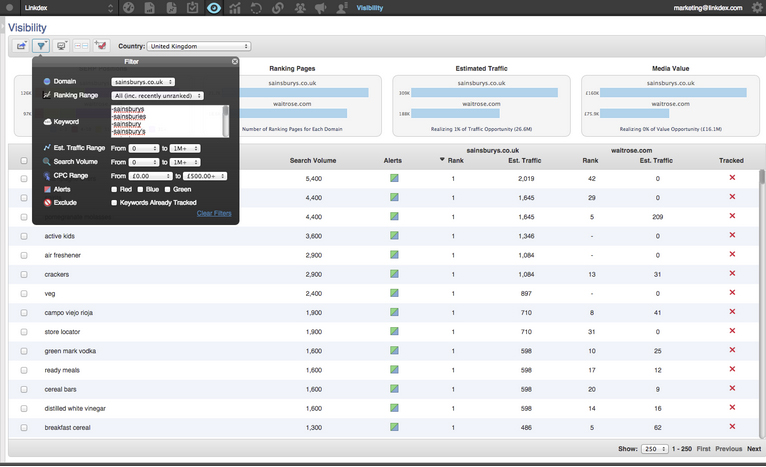Screen dimensions: 766x467
Task: Open Est. Traffic Range From dropdown
Action: [x=144, y=148]
